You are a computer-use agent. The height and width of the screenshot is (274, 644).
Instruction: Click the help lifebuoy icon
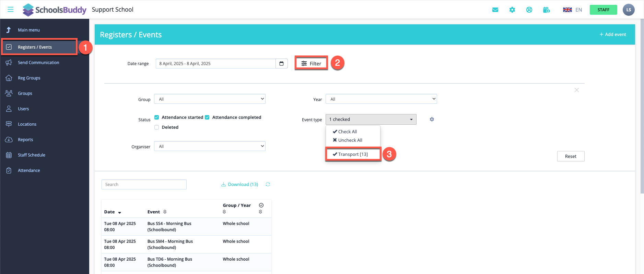pyautogui.click(x=529, y=10)
